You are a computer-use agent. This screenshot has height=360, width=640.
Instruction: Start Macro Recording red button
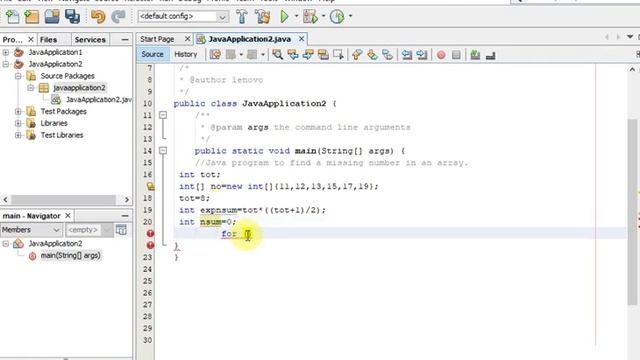click(441, 55)
